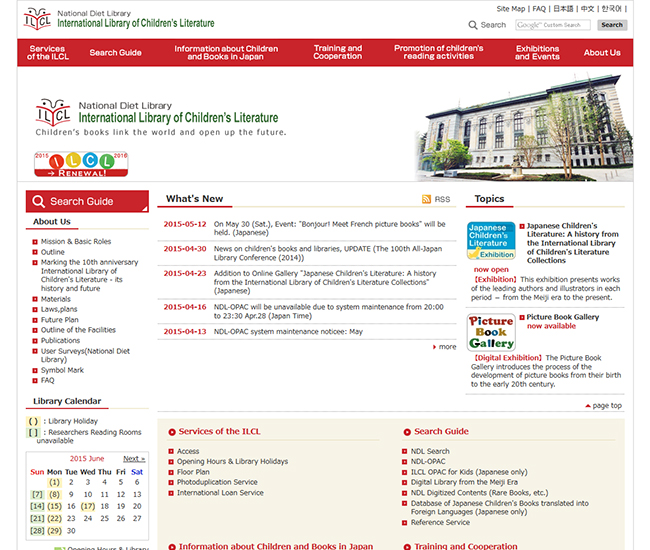Viewport: 650px width, 550px height.
Task: Open Search Guide section heading in footer panel
Action: pyautogui.click(x=441, y=431)
